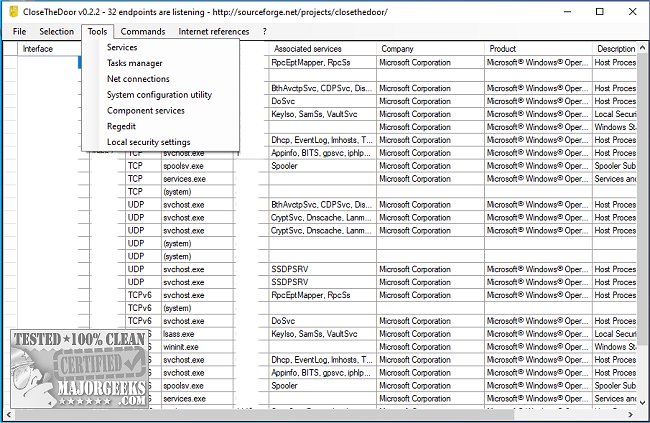Select the wininit.exe process cell
The image size is (650, 423).
click(x=197, y=347)
